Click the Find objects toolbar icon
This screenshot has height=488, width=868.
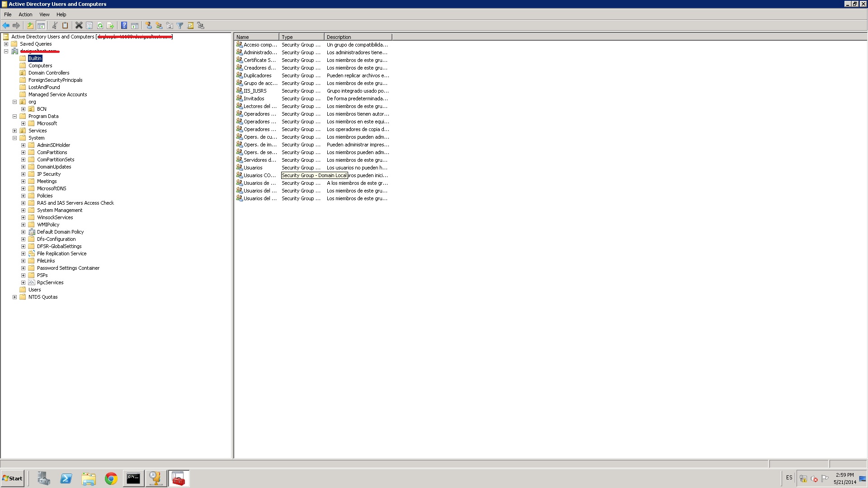pyautogui.click(x=190, y=26)
